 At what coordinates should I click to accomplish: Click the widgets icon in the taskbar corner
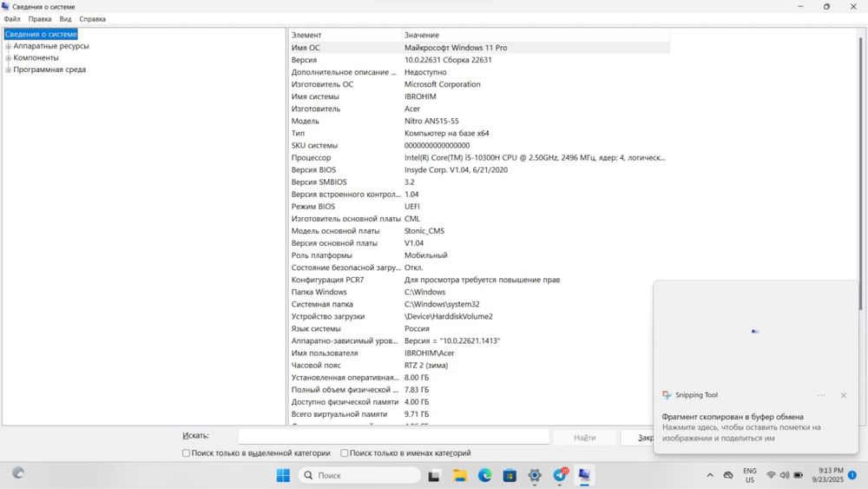click(18, 473)
